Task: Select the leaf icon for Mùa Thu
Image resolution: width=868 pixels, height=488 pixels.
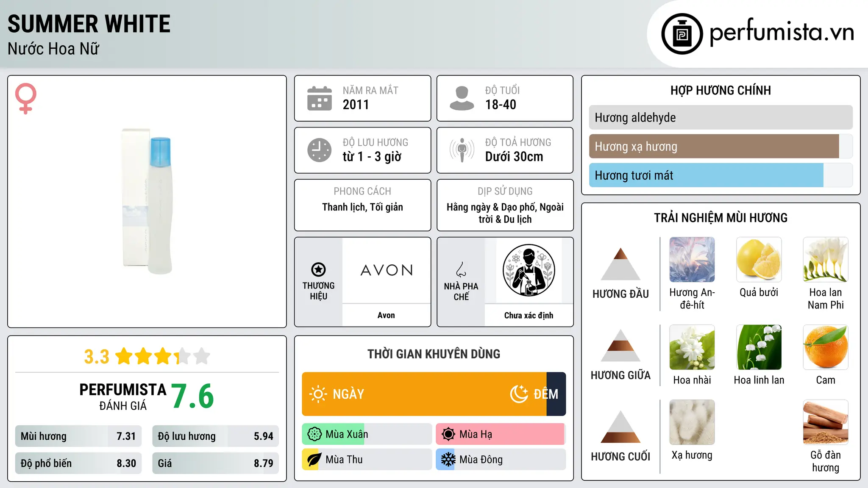Action: tap(314, 460)
